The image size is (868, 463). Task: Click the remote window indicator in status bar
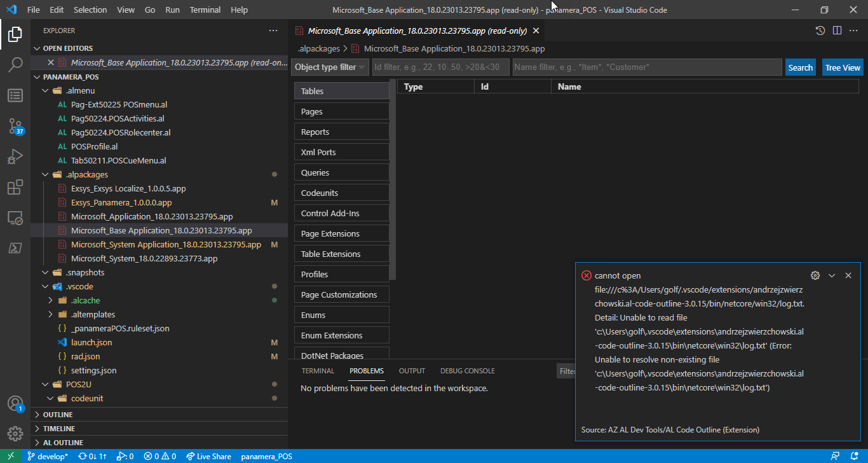(x=11, y=456)
